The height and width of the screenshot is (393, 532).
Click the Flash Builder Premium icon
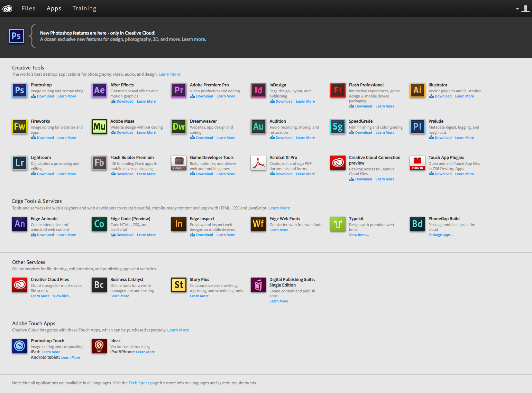tap(99, 163)
